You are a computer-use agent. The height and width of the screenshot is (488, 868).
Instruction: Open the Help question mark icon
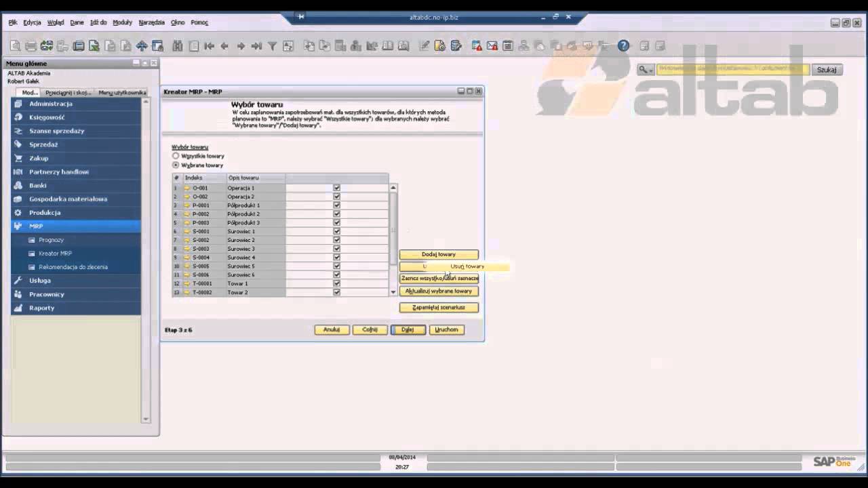pos(623,46)
